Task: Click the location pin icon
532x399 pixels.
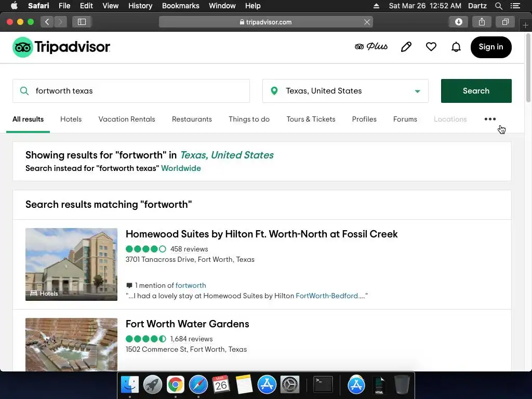Action: click(x=274, y=91)
